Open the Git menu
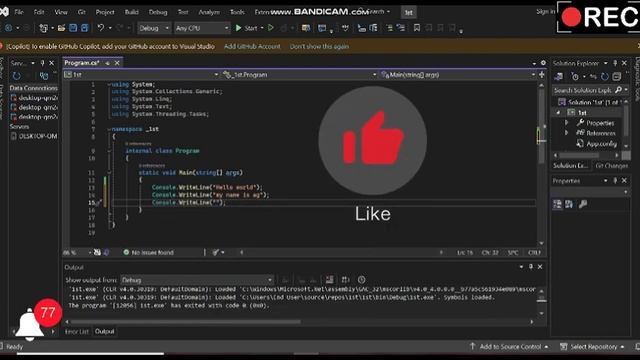Image resolution: width=640 pixels, height=360 pixels. coord(82,12)
